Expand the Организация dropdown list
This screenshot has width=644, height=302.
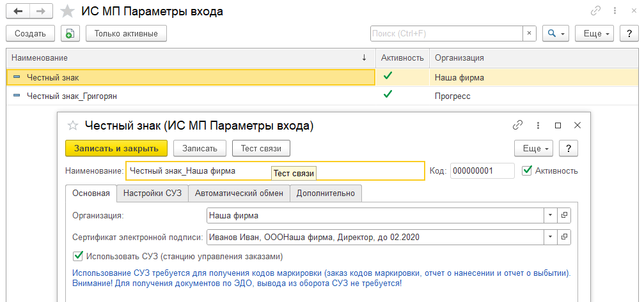(550, 216)
